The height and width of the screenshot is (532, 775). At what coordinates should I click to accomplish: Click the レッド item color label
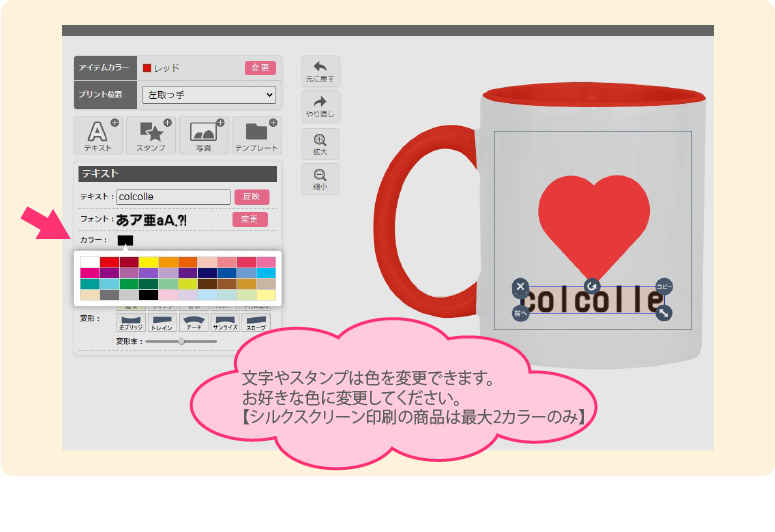tap(167, 68)
